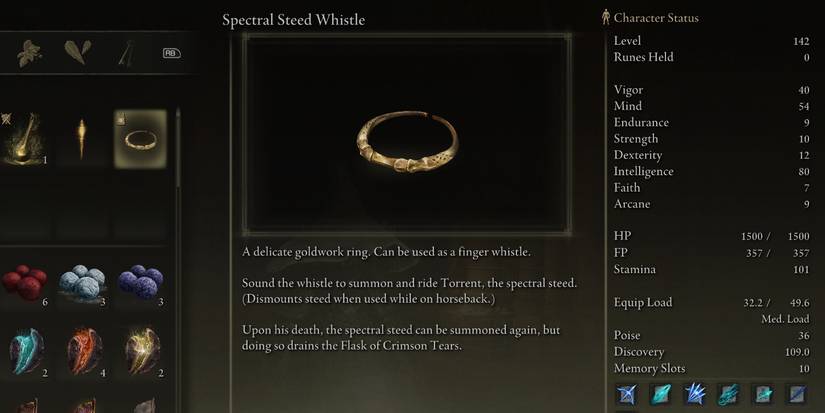The image size is (825, 413).
Task: Select the golden needle-shaped item
Action: 82,138
